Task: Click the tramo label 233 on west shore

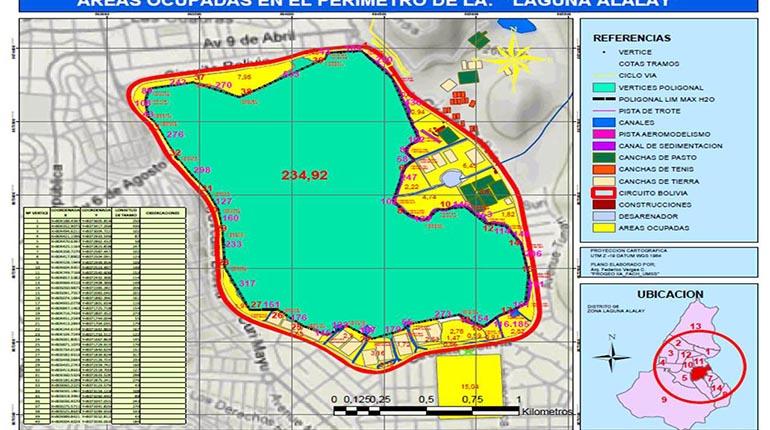Action: [x=234, y=244]
